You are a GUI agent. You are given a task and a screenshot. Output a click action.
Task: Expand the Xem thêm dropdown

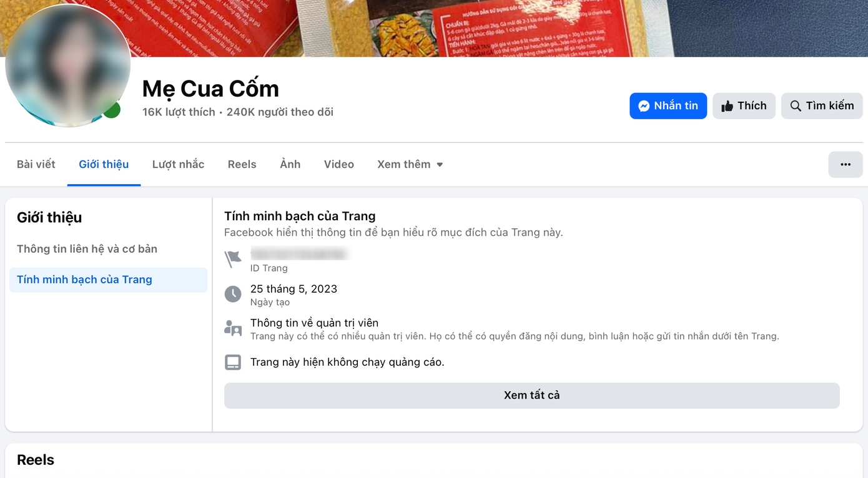click(410, 165)
